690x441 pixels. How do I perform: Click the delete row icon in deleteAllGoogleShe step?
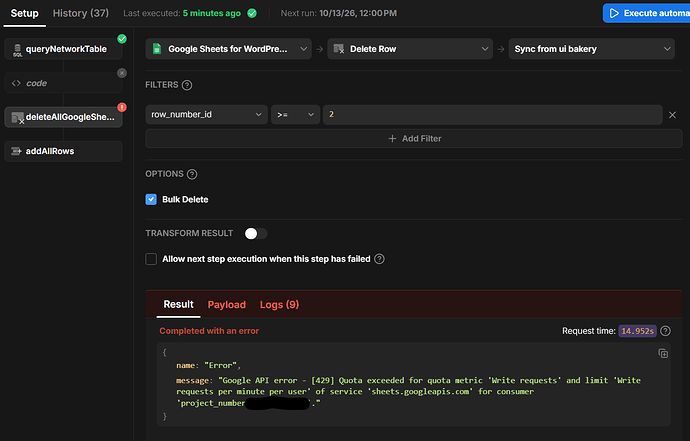point(17,118)
